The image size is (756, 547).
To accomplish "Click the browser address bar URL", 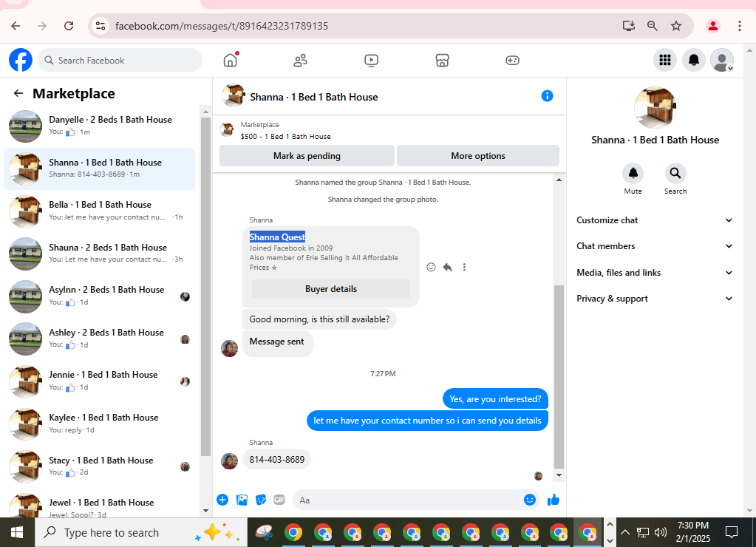I will [221, 26].
